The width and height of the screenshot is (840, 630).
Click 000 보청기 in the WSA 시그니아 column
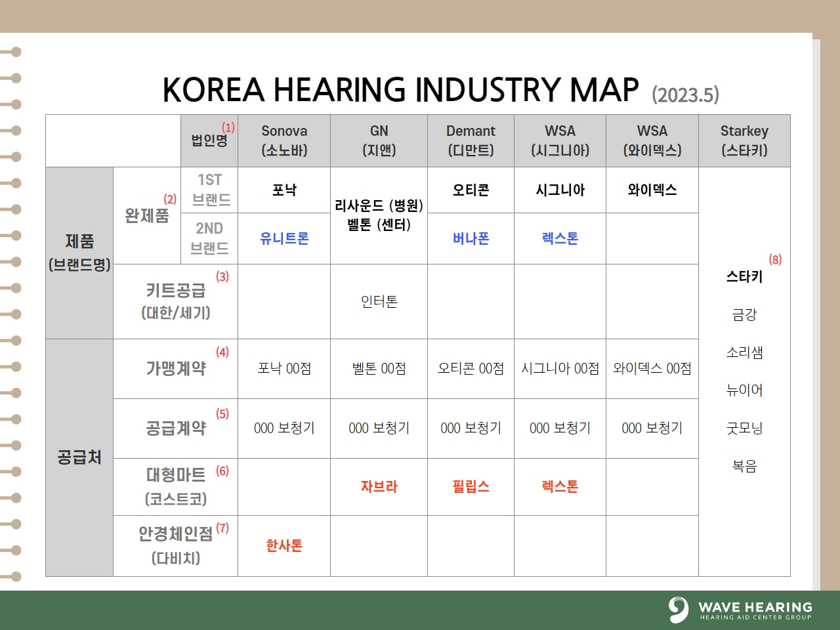tap(560, 429)
